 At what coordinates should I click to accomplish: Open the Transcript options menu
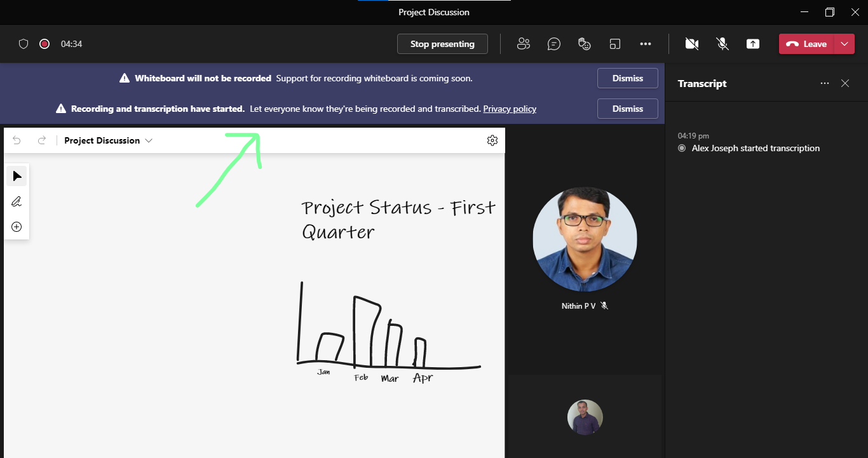tap(824, 83)
